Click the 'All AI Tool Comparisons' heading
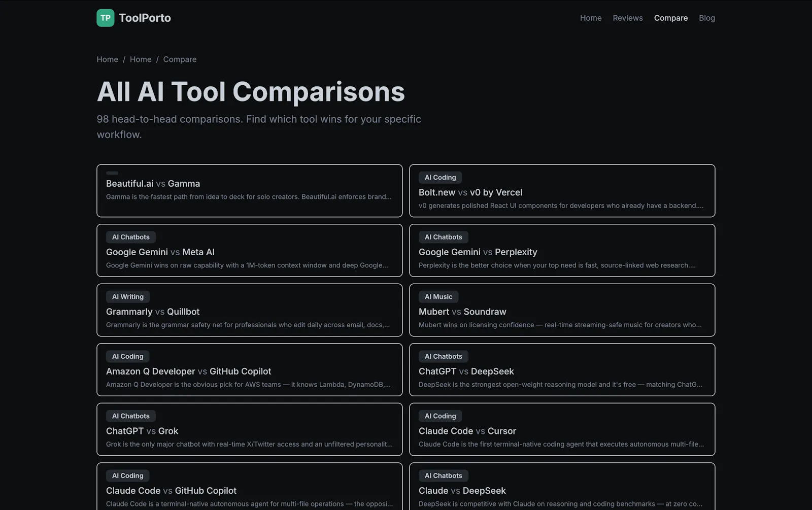 (x=251, y=92)
